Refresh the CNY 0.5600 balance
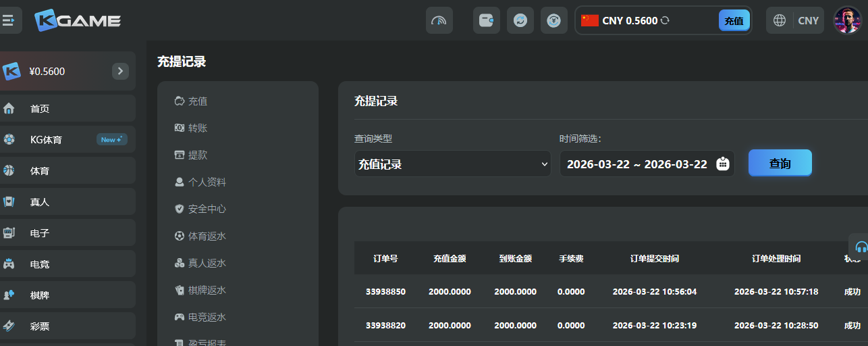Image resolution: width=868 pixels, height=346 pixels. (665, 21)
